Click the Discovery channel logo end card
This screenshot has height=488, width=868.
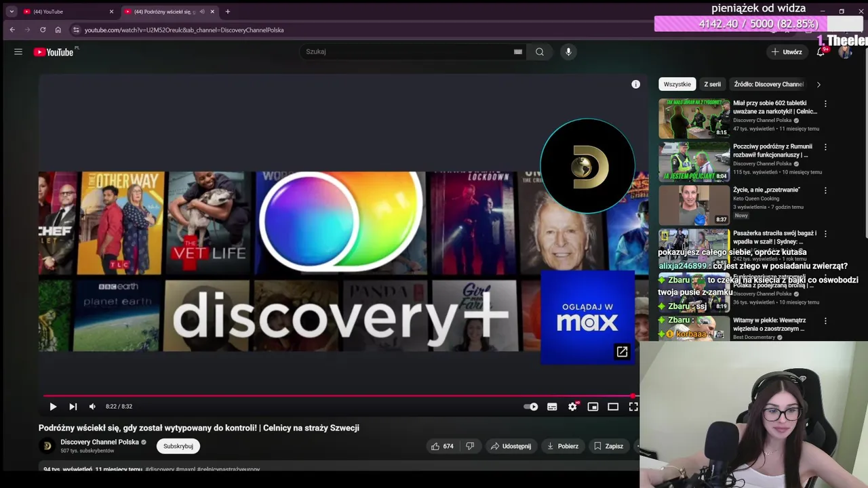click(587, 166)
